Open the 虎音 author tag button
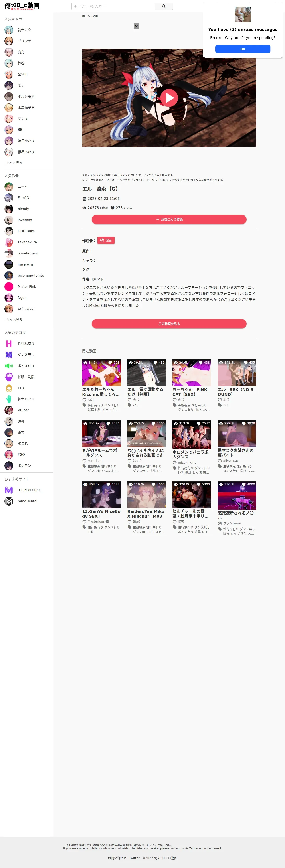285x868 pixels. pyautogui.click(x=106, y=241)
